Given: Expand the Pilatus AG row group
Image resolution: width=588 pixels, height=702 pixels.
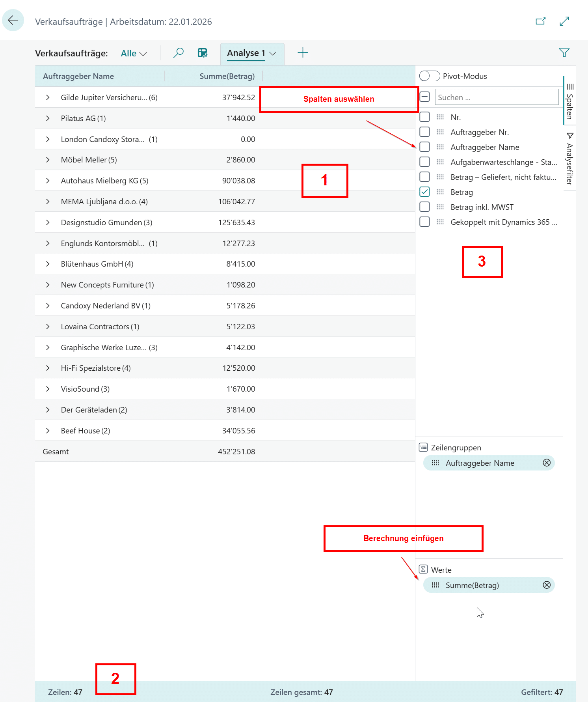Looking at the screenshot, I should pyautogui.click(x=48, y=118).
